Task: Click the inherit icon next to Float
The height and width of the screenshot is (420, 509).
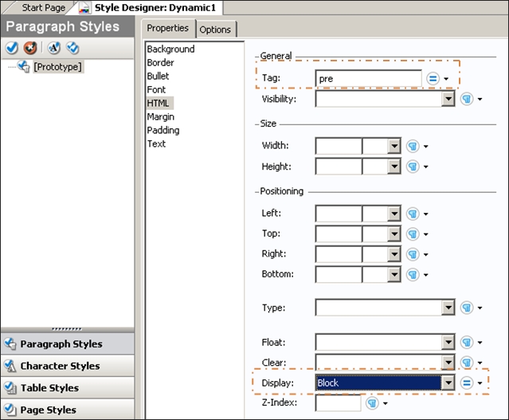Action: point(467,342)
